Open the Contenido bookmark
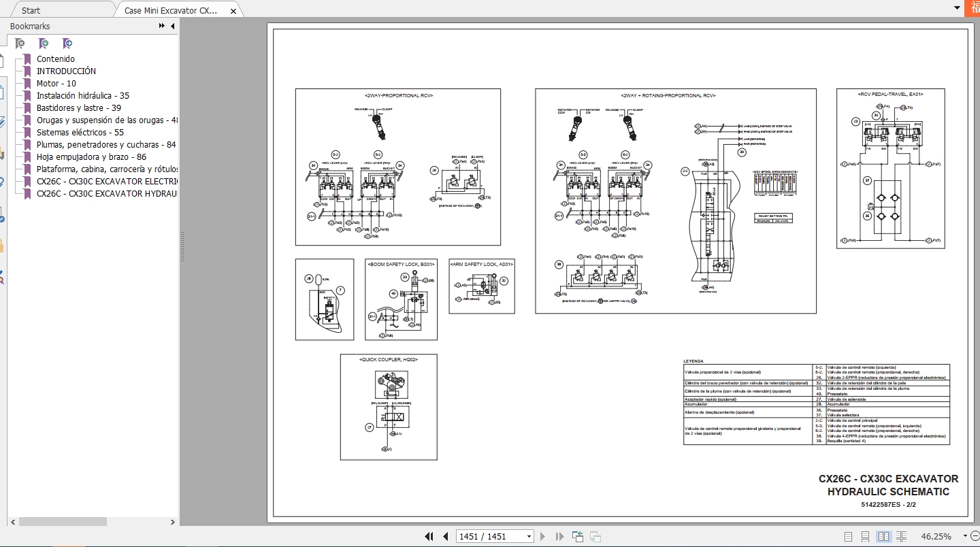Screen dimensions: 980x547 [56, 59]
